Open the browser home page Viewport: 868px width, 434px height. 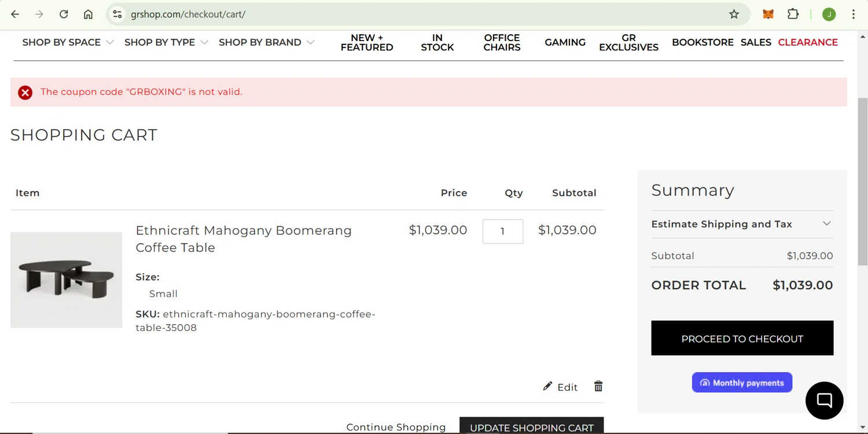[88, 14]
